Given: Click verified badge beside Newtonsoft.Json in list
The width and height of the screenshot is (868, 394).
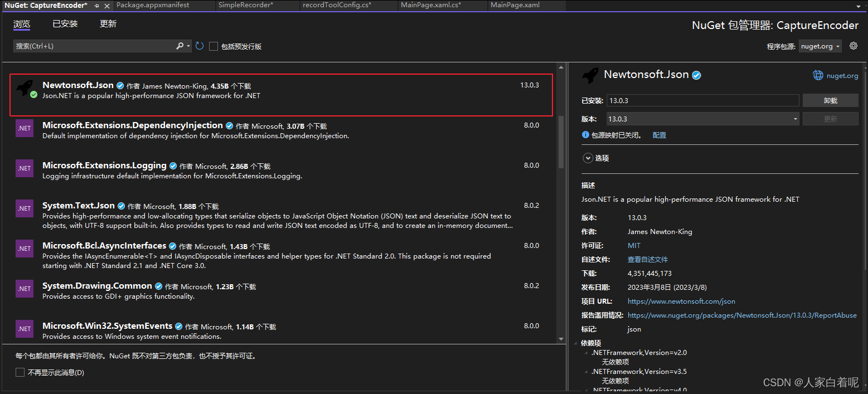Looking at the screenshot, I should tap(120, 86).
